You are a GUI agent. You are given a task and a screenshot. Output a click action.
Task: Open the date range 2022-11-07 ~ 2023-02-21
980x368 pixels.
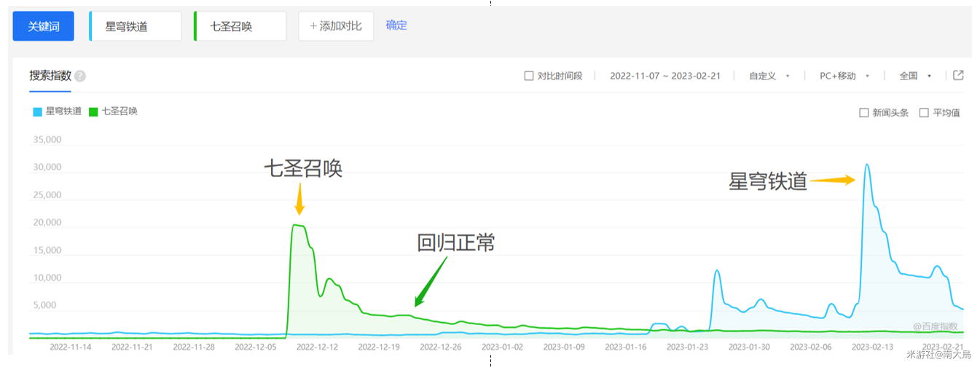coord(665,76)
